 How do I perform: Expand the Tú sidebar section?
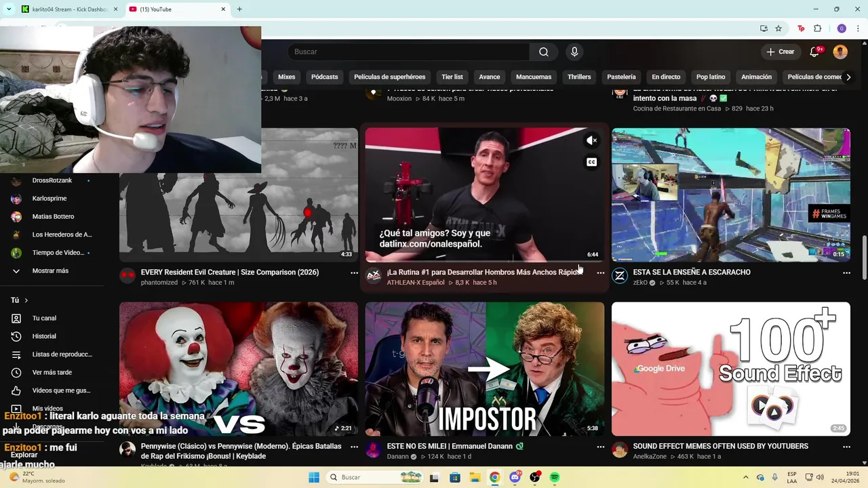20,300
